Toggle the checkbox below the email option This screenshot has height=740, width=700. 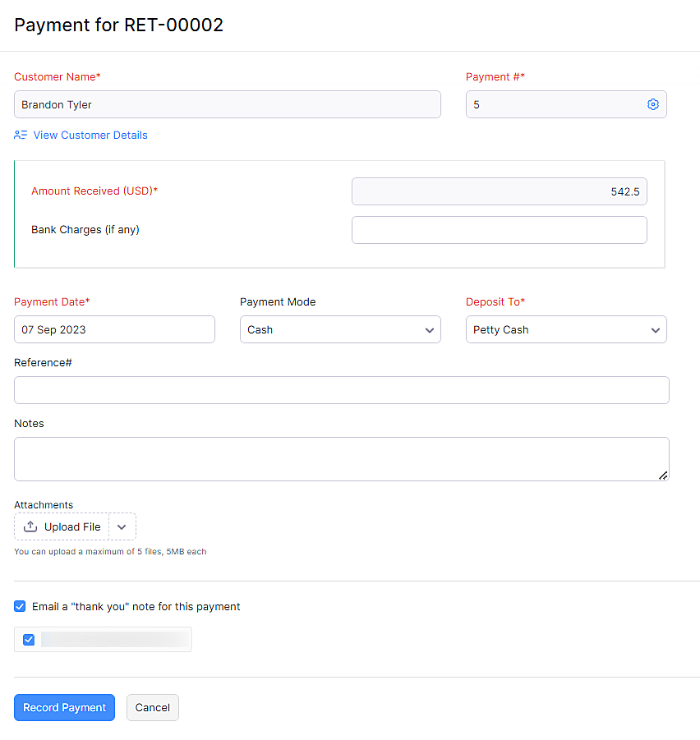[29, 639]
